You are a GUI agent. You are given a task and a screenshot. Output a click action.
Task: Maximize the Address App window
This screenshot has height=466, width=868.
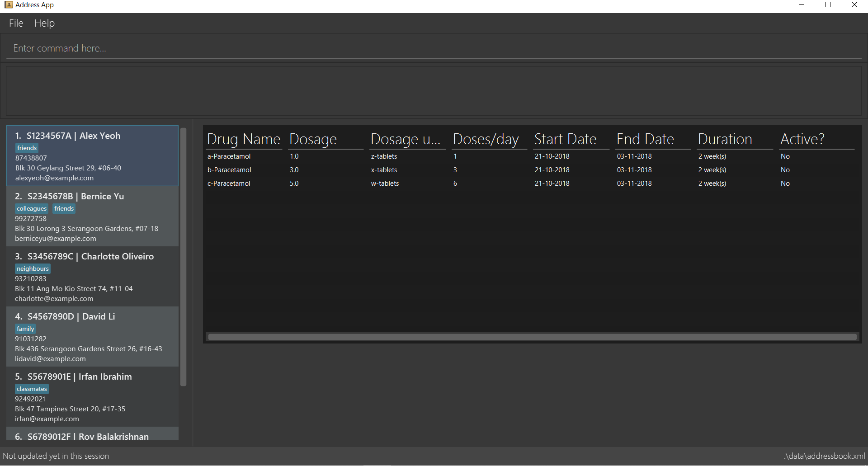coord(828,5)
